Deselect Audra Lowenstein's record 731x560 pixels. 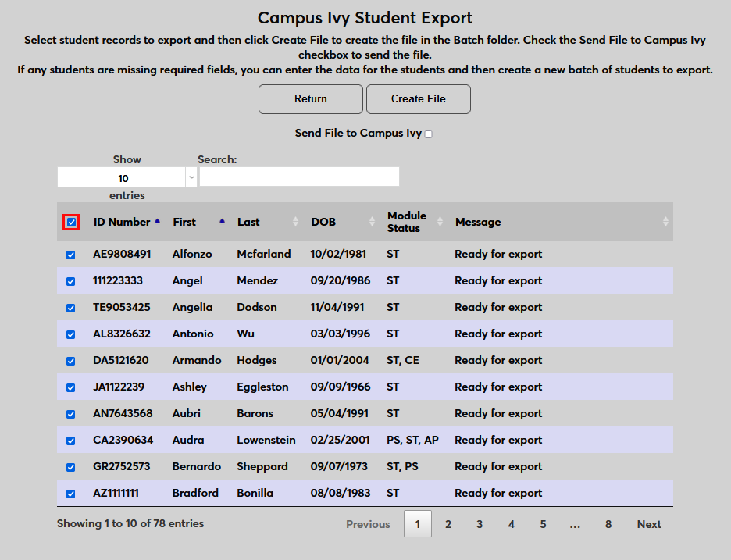pyautogui.click(x=71, y=440)
